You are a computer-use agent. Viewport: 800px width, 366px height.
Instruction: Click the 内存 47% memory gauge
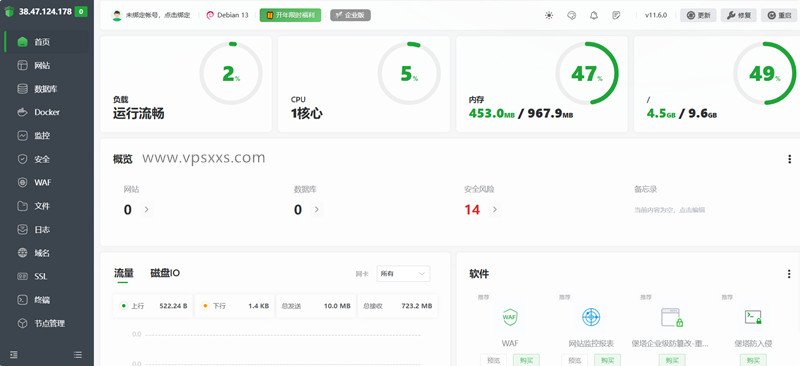click(587, 74)
